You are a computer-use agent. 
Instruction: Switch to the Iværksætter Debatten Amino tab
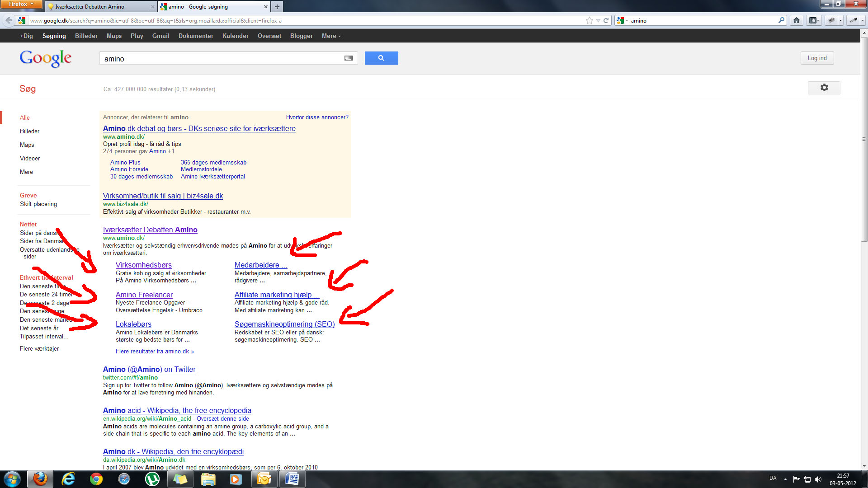pos(100,7)
